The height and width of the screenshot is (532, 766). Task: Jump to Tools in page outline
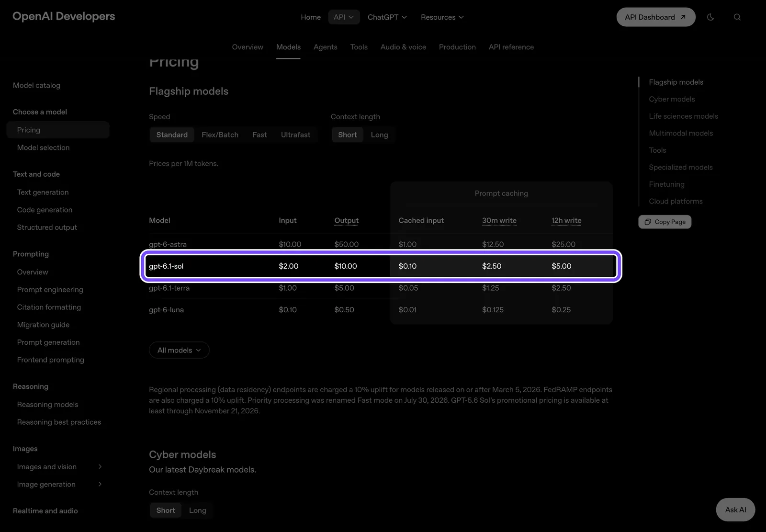pyautogui.click(x=657, y=150)
